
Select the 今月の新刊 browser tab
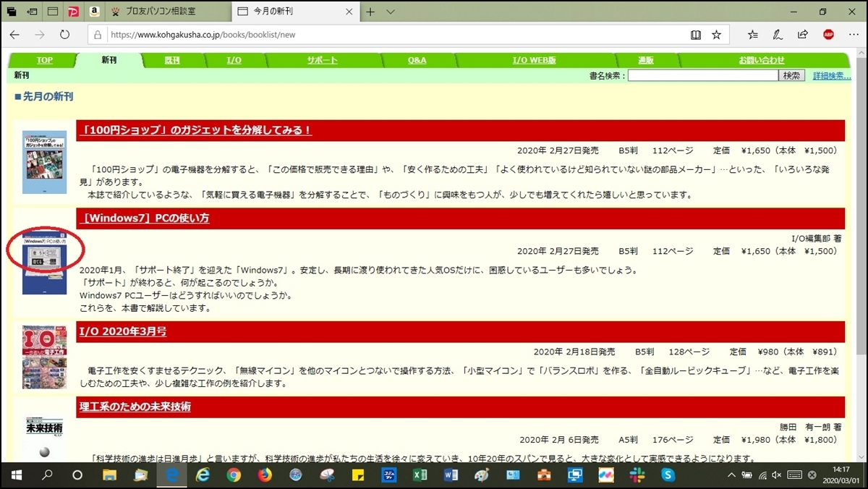point(294,12)
